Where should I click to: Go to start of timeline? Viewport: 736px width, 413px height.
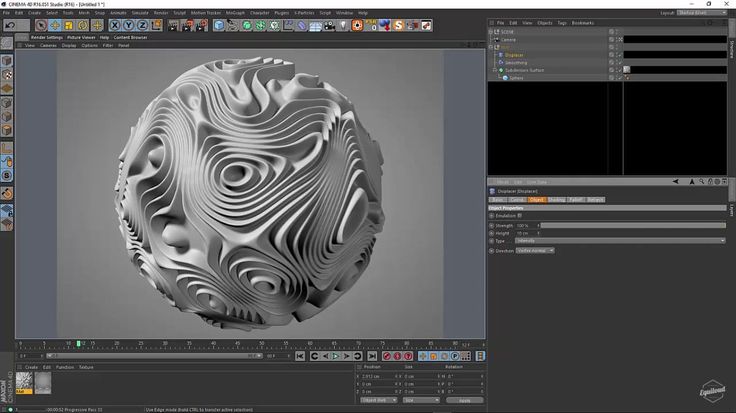pos(300,356)
